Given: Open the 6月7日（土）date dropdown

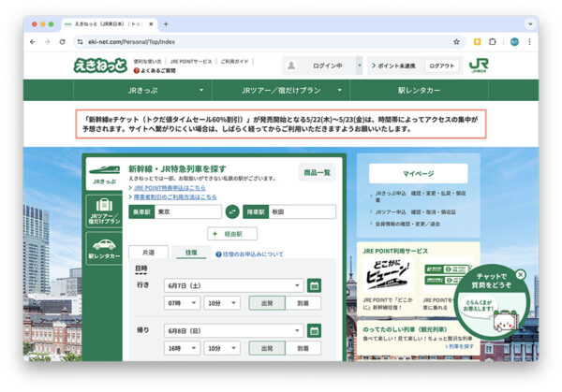Looking at the screenshot, I should point(233,285).
